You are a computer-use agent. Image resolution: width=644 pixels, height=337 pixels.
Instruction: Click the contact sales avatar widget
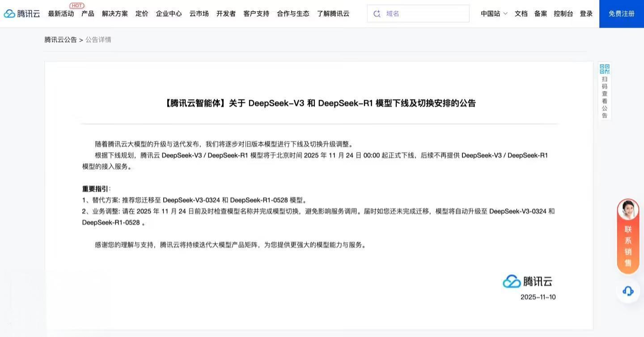pyautogui.click(x=628, y=236)
